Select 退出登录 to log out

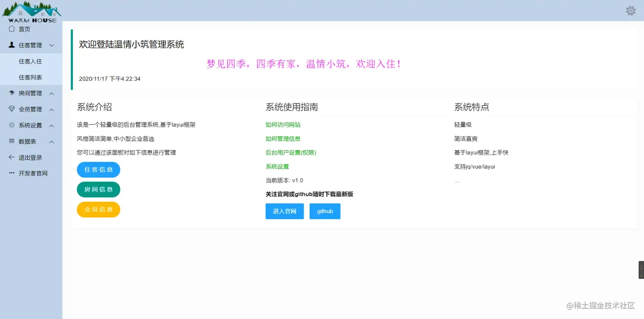pos(31,157)
